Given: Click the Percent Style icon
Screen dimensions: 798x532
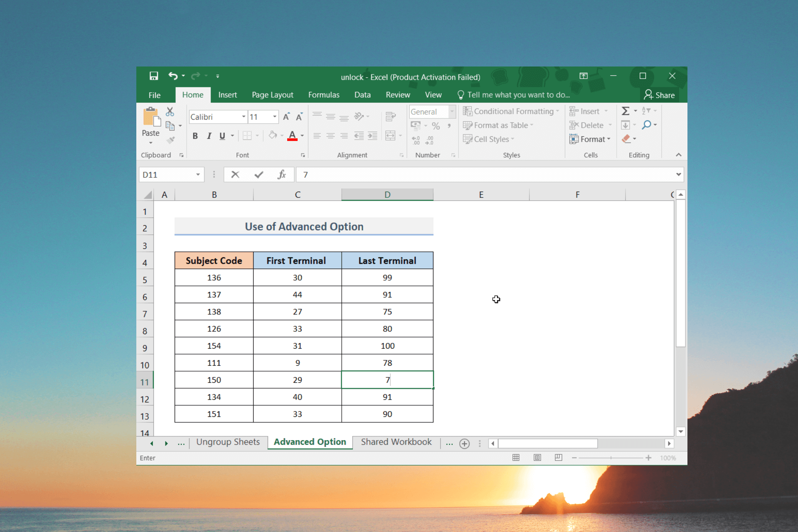Looking at the screenshot, I should (x=436, y=126).
